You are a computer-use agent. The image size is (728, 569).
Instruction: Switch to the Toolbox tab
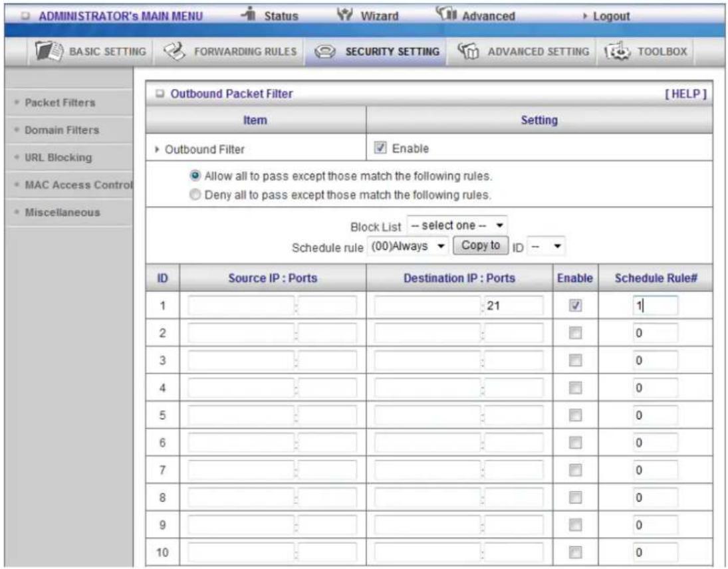(662, 52)
